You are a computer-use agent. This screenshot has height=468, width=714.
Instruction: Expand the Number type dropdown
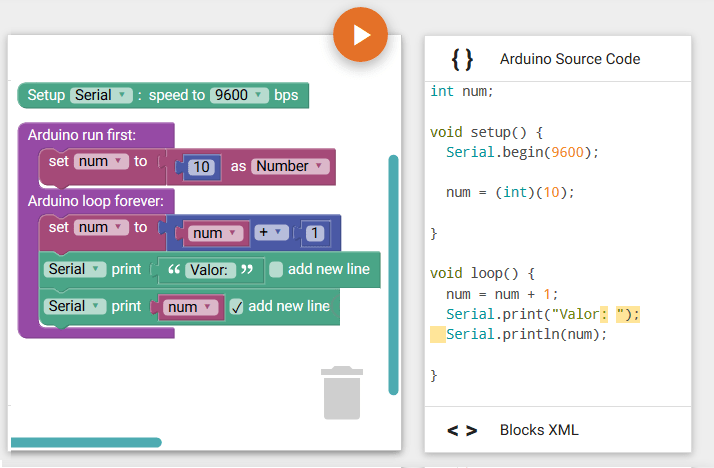pyautogui.click(x=290, y=166)
